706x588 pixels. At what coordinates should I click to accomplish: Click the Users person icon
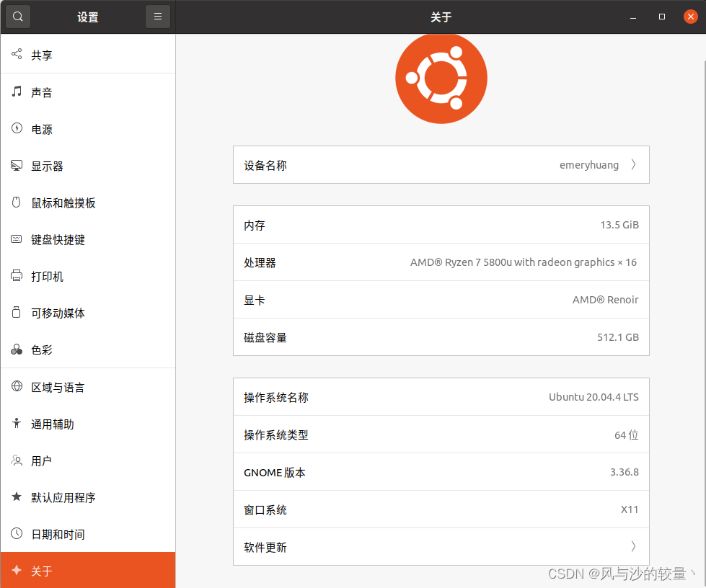[17, 460]
